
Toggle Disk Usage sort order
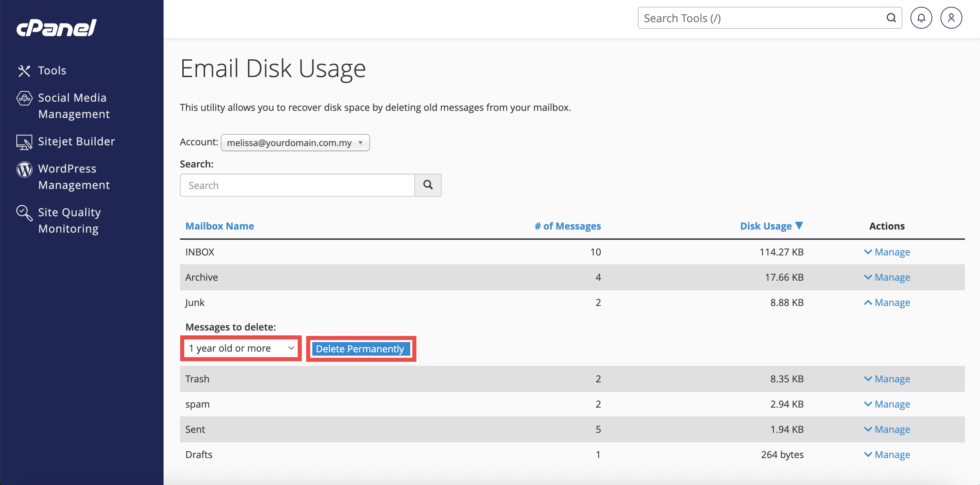coord(771,226)
